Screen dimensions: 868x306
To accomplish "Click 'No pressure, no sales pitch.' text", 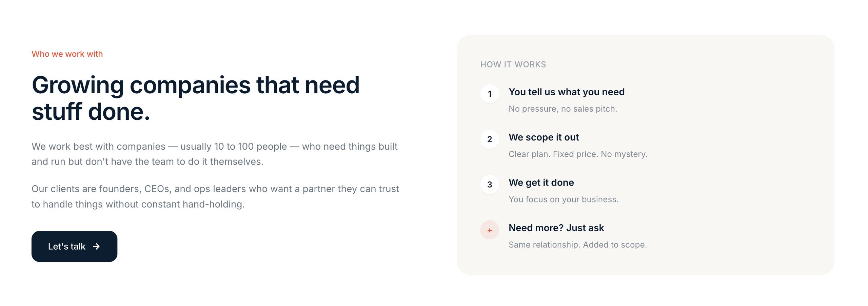I will point(563,109).
